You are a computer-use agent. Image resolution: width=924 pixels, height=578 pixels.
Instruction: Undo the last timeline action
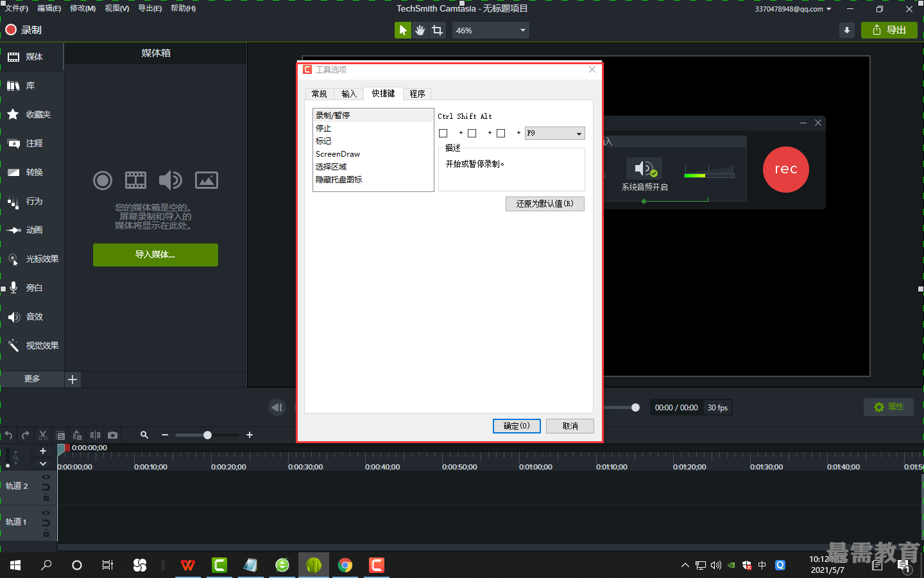point(8,435)
